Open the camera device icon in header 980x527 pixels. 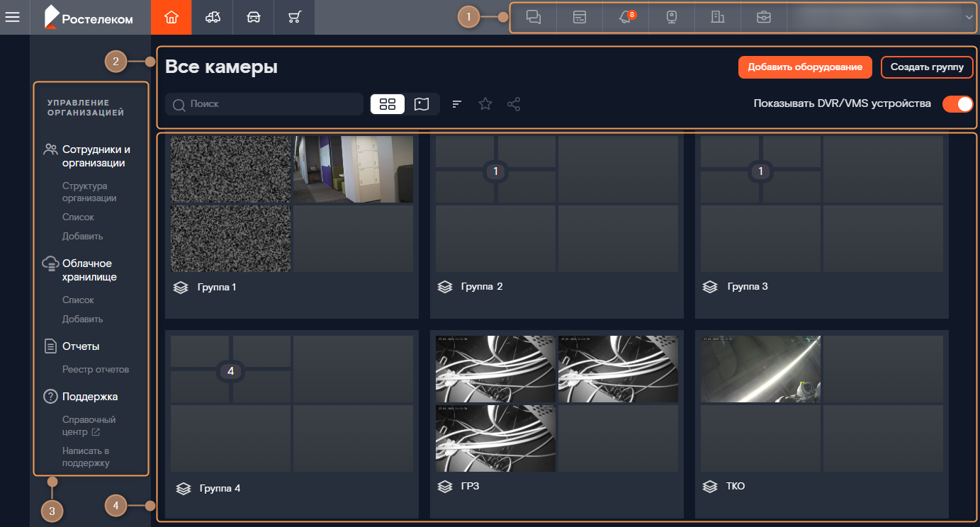[x=672, y=18]
